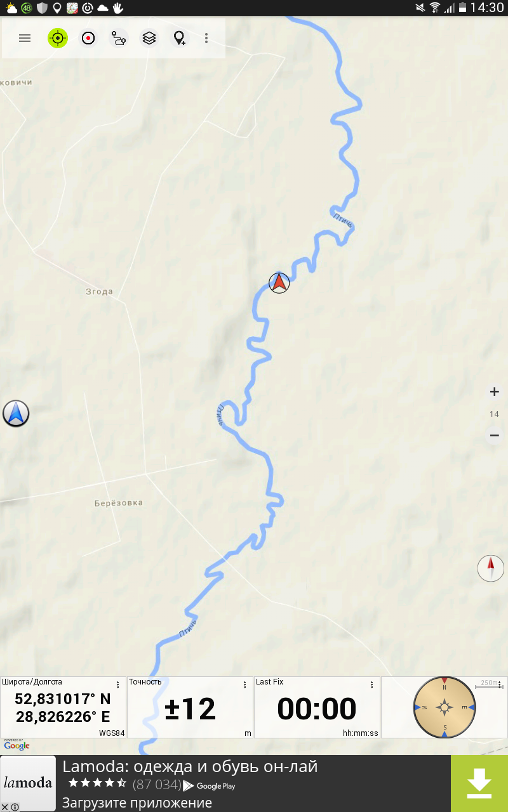Zoom out with the minus button
Screen dimensions: 508x812
click(494, 435)
